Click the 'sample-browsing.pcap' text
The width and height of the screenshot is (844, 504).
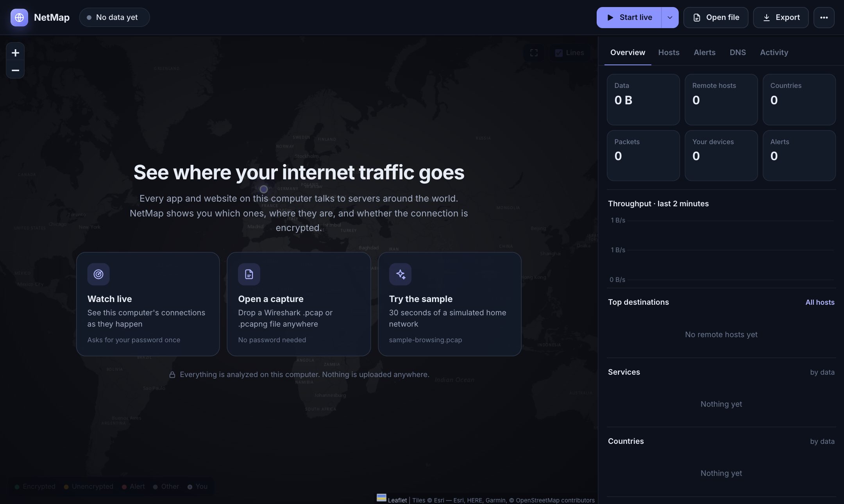click(x=425, y=340)
